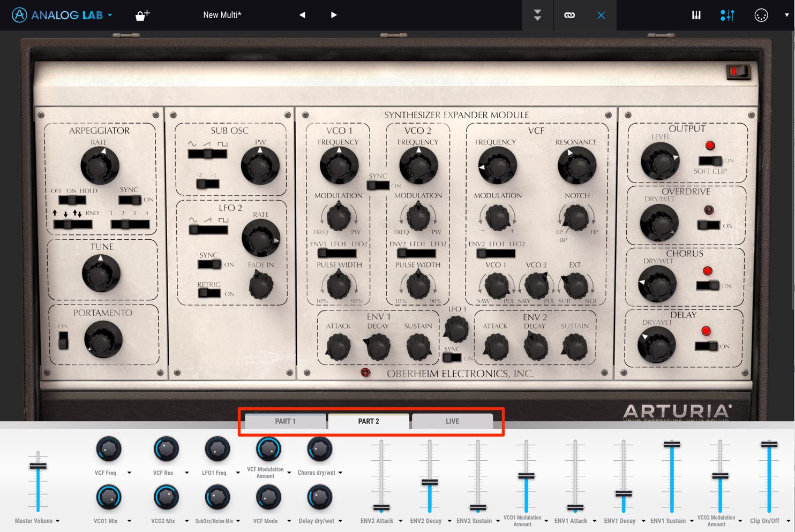Open the mixer sliders icon
This screenshot has height=532, width=795.
click(727, 15)
